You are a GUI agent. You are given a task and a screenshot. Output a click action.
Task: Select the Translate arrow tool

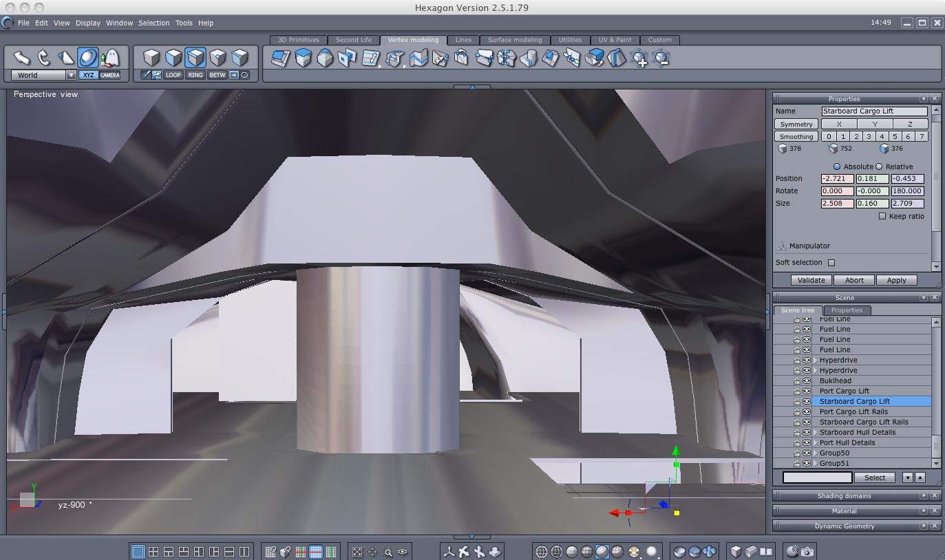22,58
